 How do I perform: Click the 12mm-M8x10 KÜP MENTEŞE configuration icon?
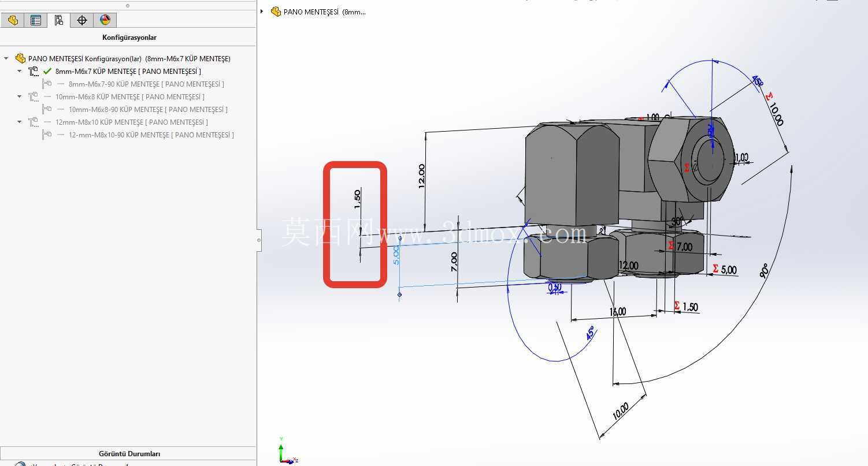(x=34, y=122)
